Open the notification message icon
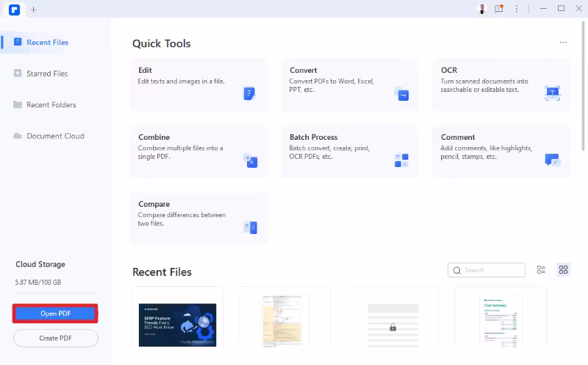 coord(499,9)
